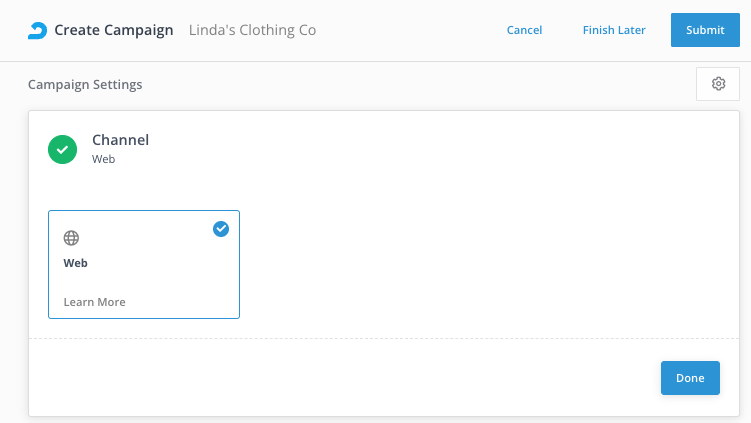Click the Web subtitle under Channel
The width and height of the screenshot is (751, 423).
104,159
